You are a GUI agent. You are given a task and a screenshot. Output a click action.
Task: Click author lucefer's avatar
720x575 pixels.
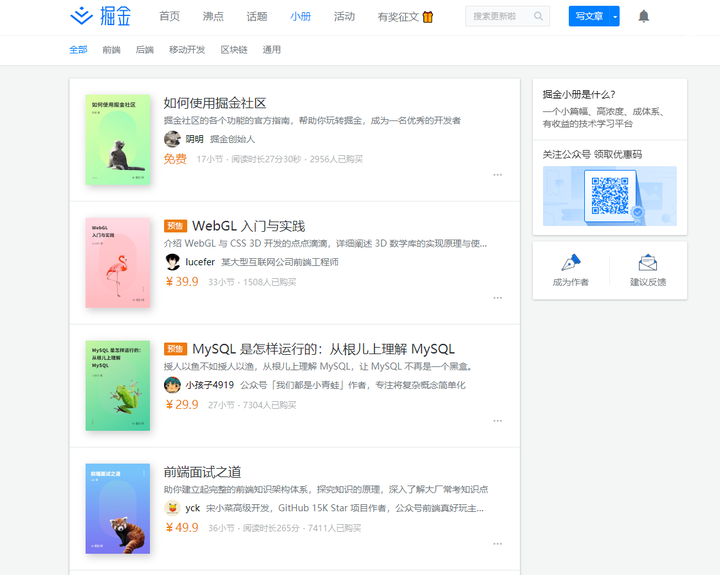coord(172,262)
